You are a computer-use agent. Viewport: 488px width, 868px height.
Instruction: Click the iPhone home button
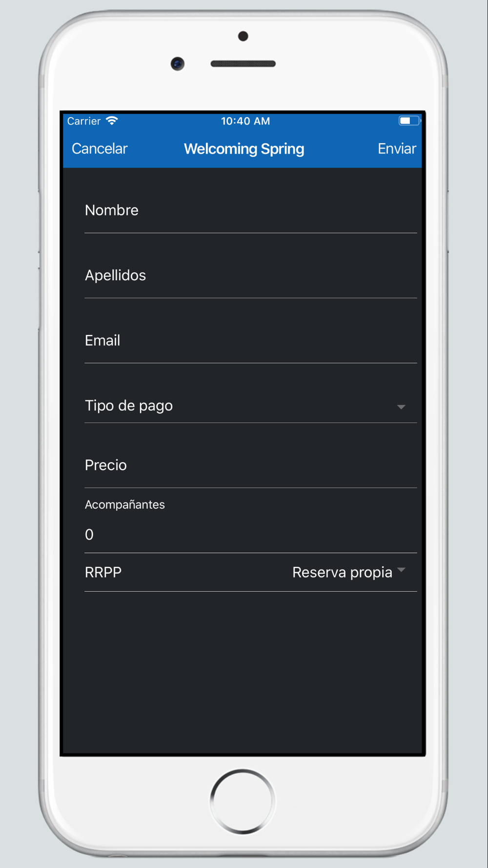point(243,801)
